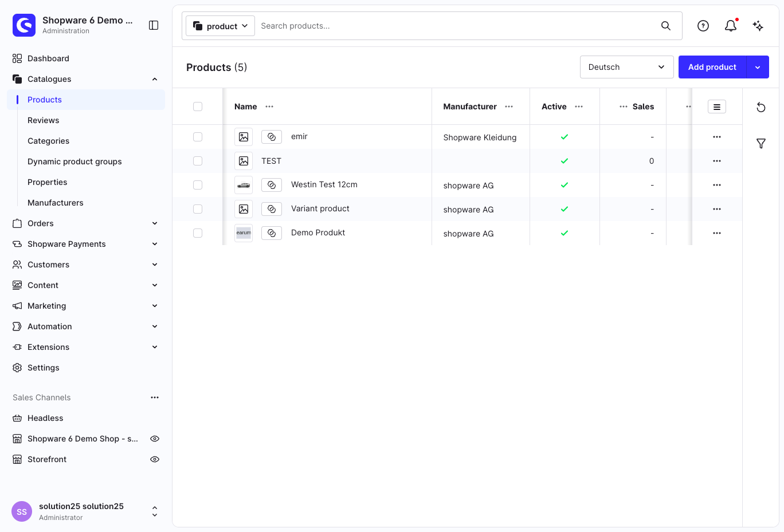The height and width of the screenshot is (532, 784).
Task: Select the Variant product checkbox
Action: [198, 209]
